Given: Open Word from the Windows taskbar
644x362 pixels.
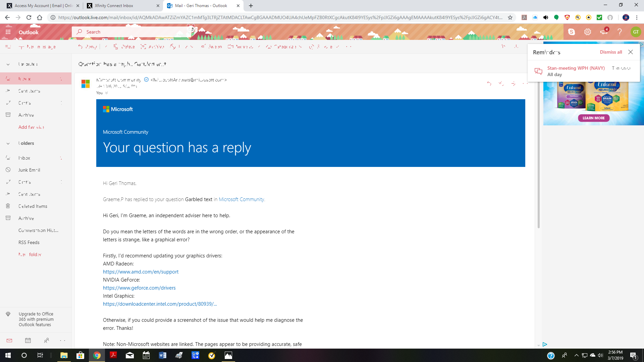Looking at the screenshot, I should (x=163, y=355).
